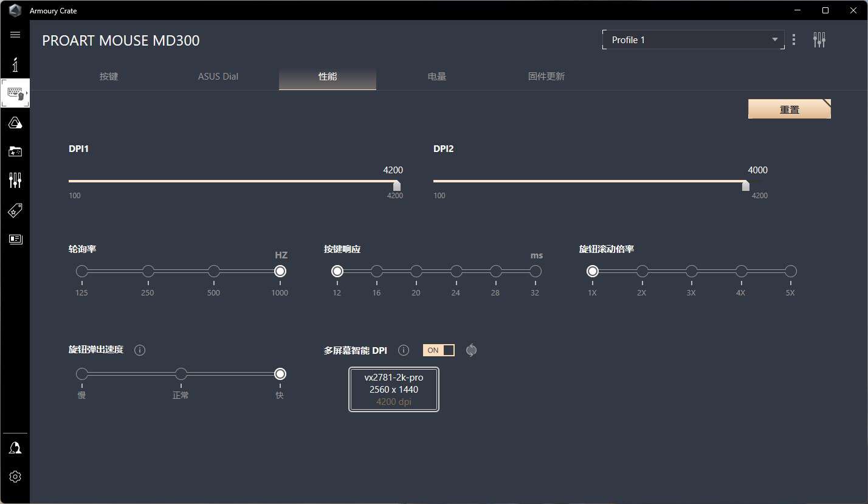Set dial pop-up speed to 慢
This screenshot has height=504, width=868.
[x=82, y=374]
